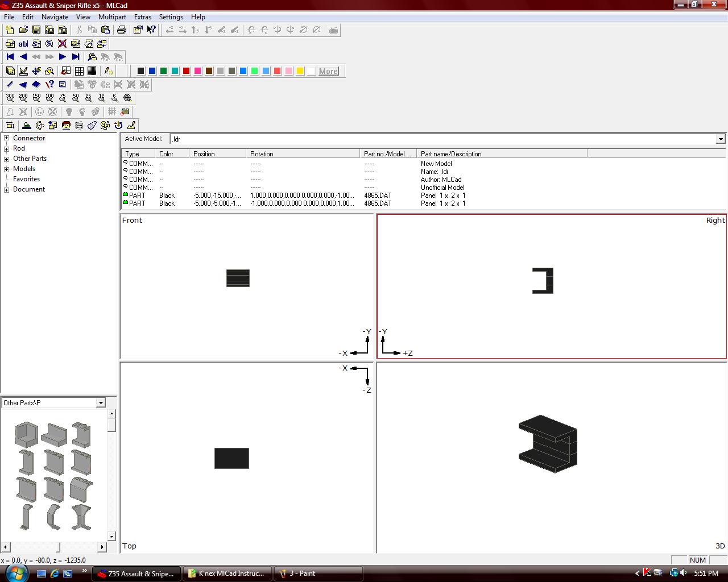The width and height of the screenshot is (728, 582).
Task: Click the More colors button
Action: pos(329,71)
